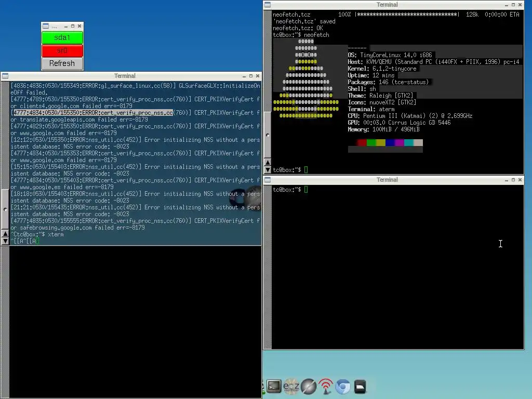This screenshot has width=532, height=399.
Task: Open the red wifi antenna tool in the dock
Action: [326, 387]
